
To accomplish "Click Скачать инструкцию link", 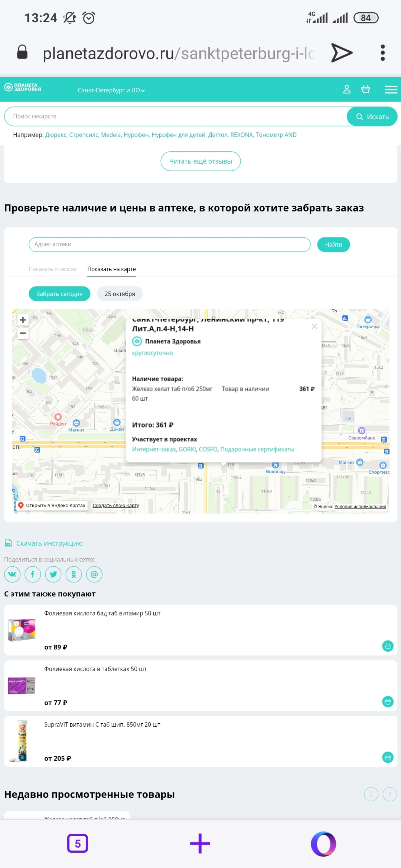I will pos(49,543).
